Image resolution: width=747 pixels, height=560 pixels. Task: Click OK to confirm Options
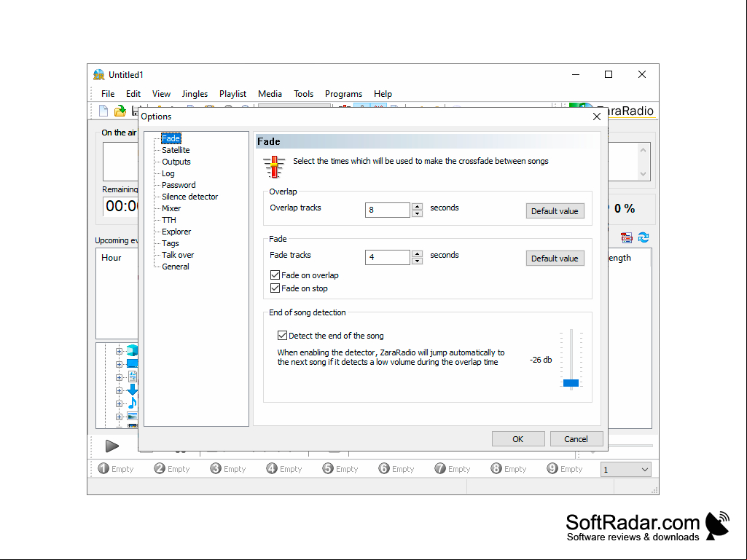[x=518, y=439]
